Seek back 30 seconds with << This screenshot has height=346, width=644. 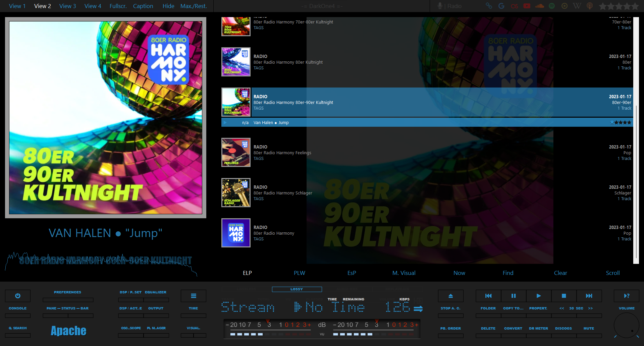562,308
